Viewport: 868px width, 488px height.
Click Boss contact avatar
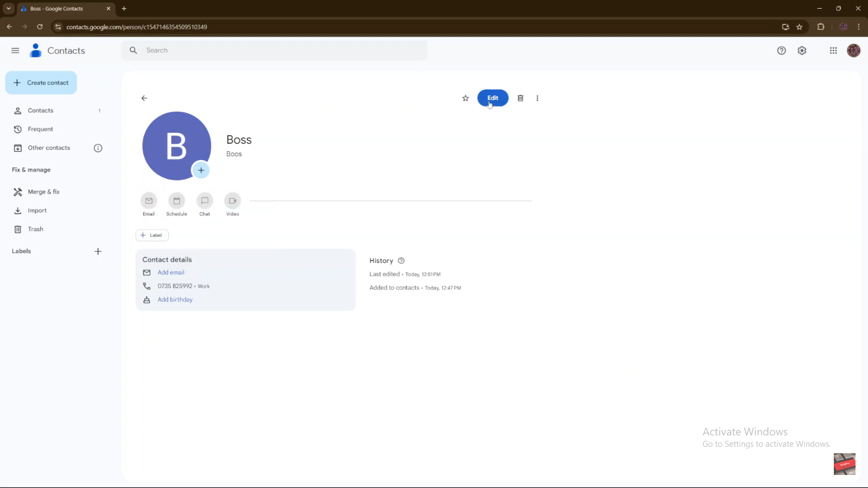[x=176, y=146]
